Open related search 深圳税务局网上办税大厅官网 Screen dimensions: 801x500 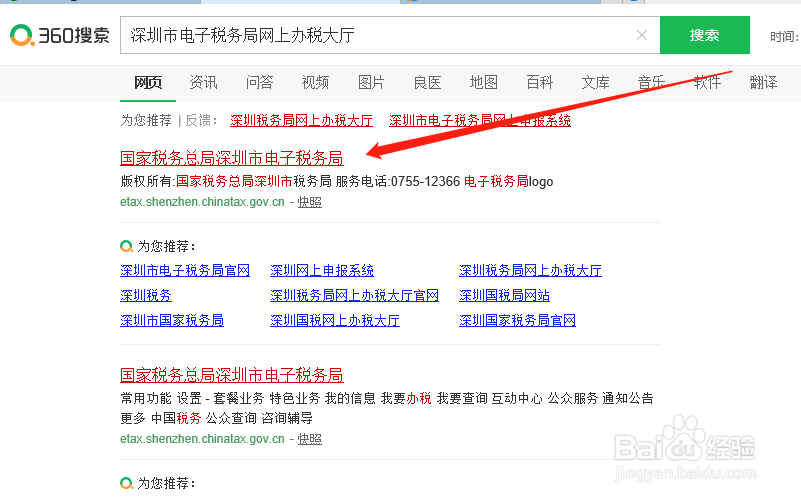[x=355, y=295]
